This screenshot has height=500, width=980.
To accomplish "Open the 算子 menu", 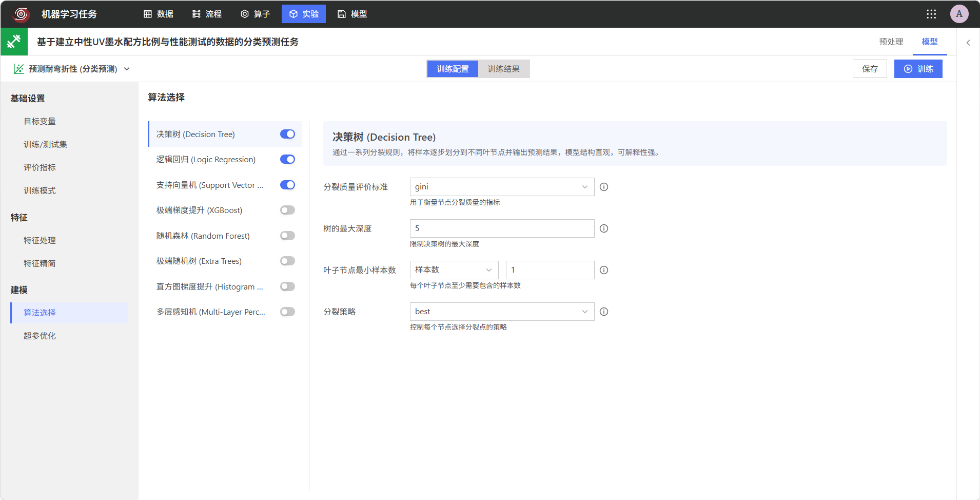I will [255, 14].
